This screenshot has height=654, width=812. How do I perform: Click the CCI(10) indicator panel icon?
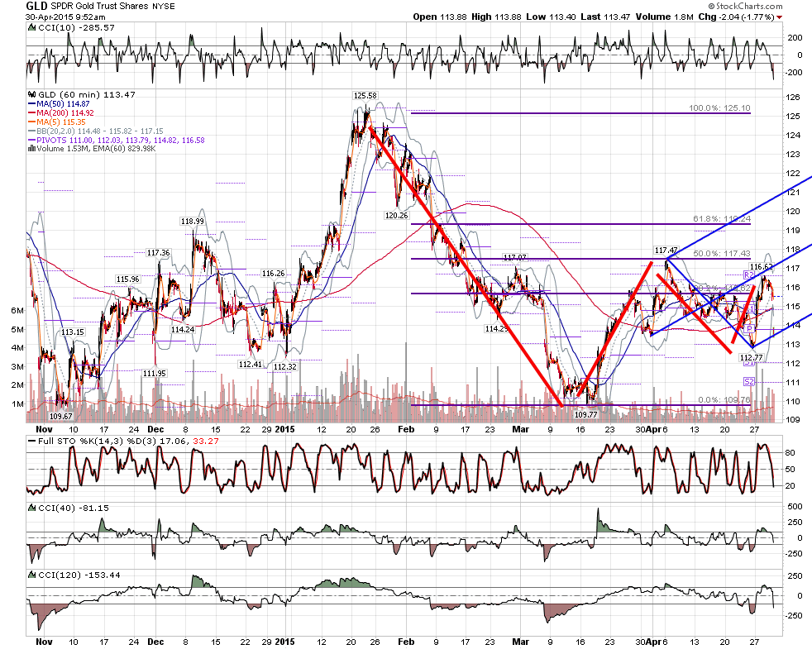(x=32, y=28)
